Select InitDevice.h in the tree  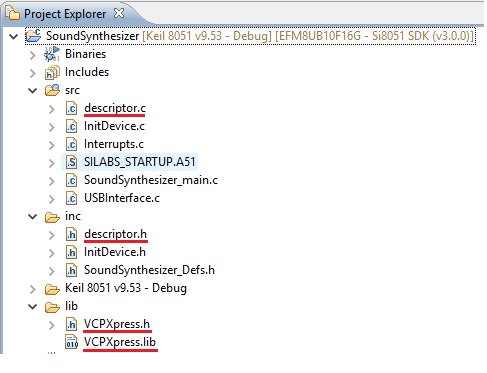(x=115, y=252)
